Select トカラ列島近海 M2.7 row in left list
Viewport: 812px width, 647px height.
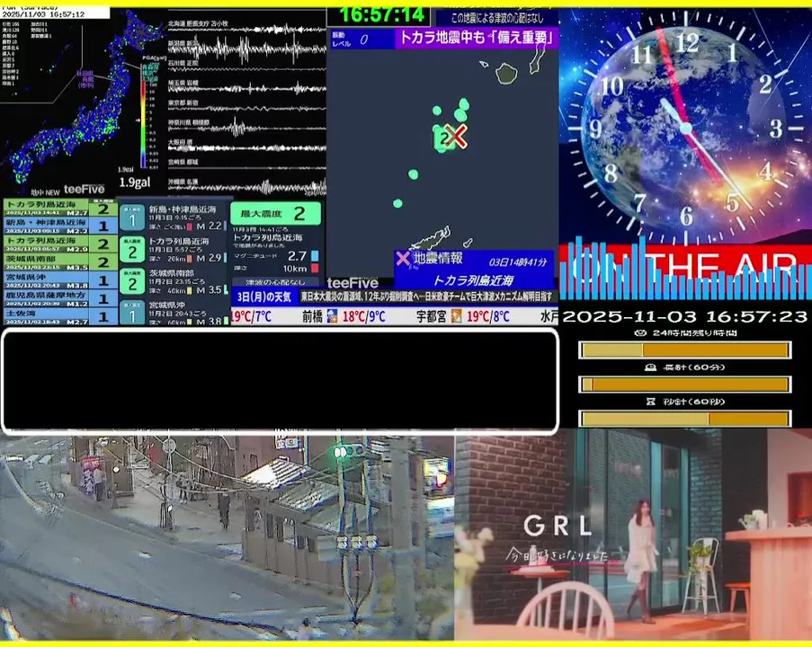60,208
